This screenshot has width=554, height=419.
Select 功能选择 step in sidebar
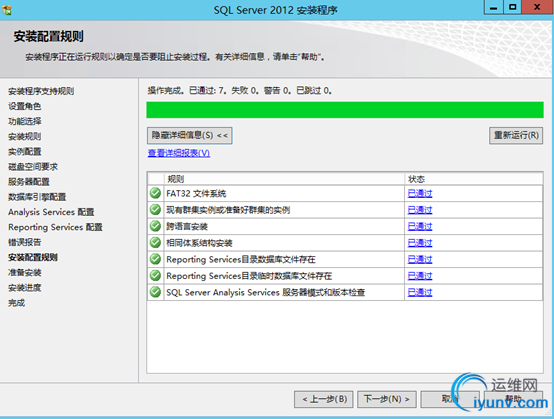25,122
